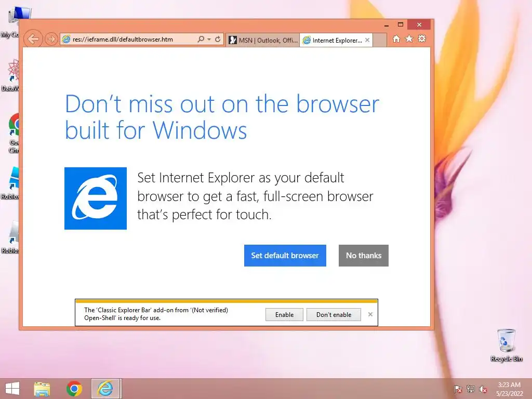Go back using the browser Back arrow
532x399 pixels.
(33, 39)
